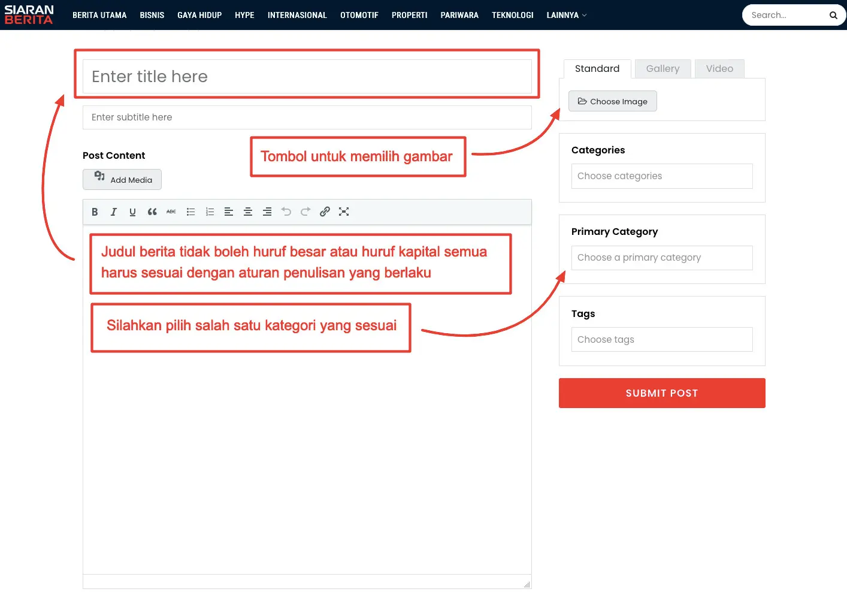Apply italic formatting in the editor
The height and width of the screenshot is (616, 847).
pyautogui.click(x=114, y=212)
